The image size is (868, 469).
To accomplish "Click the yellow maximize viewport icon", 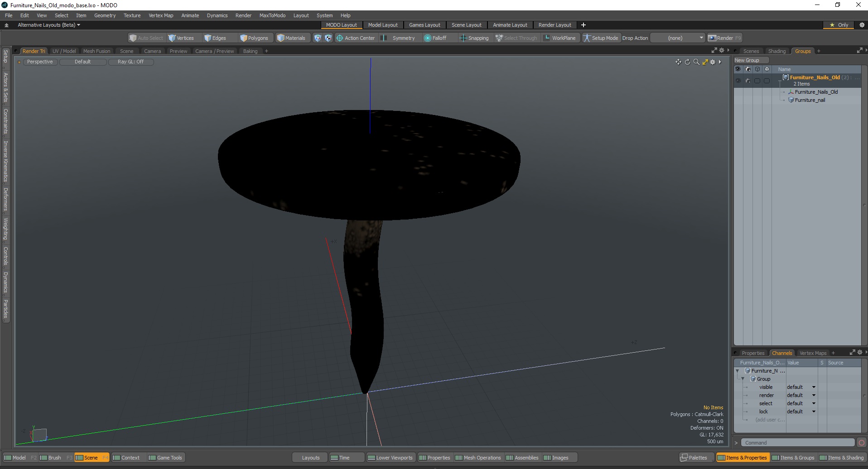I will click(705, 62).
